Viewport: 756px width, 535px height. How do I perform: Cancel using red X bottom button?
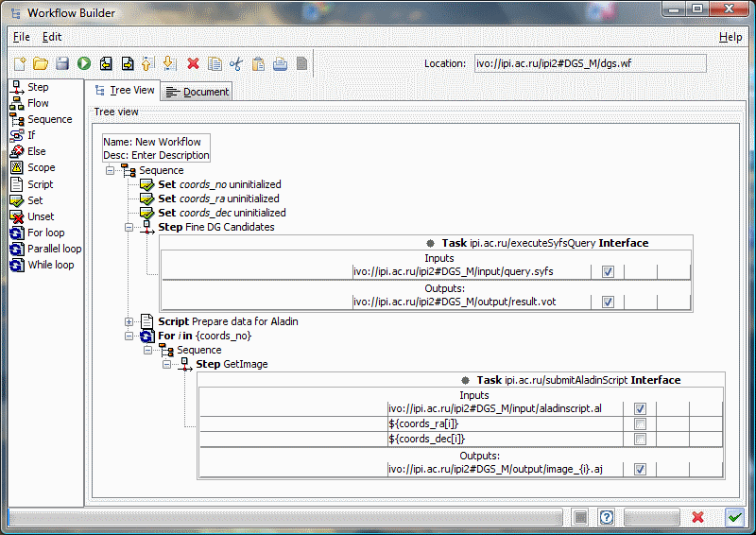coord(697,517)
